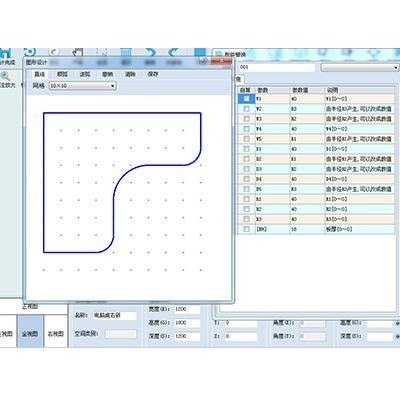Select the hand pan tool icon
The width and height of the screenshot is (400, 400).
77,53
